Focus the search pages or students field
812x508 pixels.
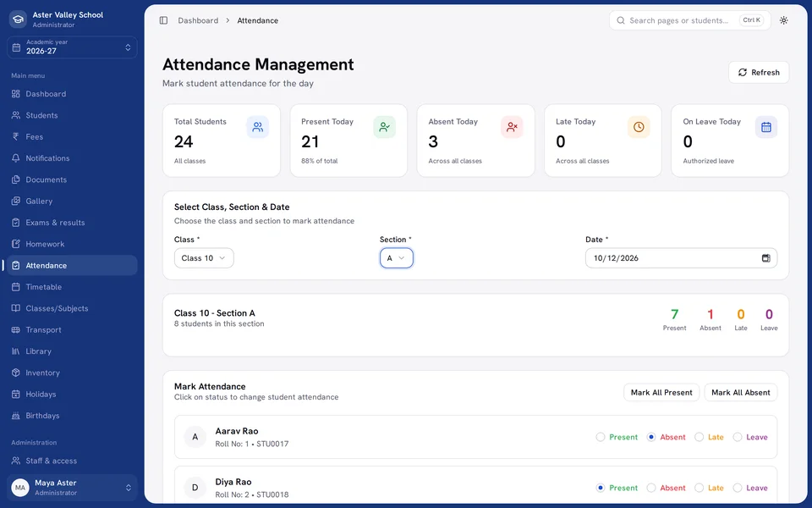(690, 20)
